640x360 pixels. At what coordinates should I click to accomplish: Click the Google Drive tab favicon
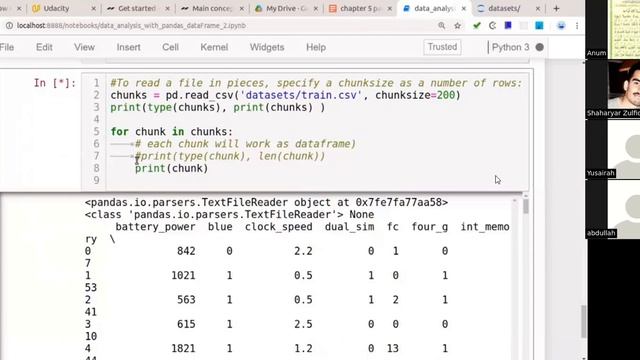coord(258,8)
